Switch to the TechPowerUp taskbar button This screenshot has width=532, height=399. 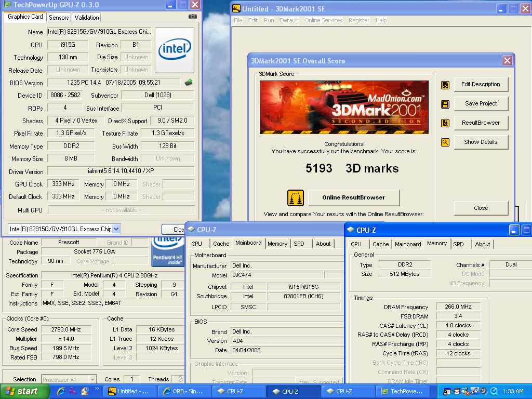click(404, 391)
